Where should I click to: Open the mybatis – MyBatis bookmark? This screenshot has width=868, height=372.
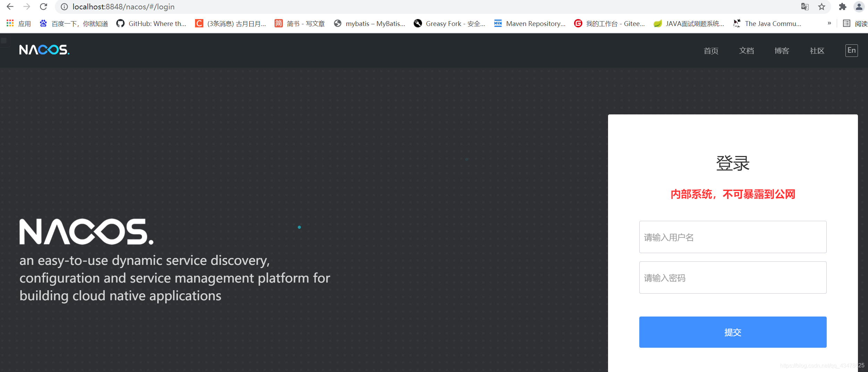tap(369, 24)
